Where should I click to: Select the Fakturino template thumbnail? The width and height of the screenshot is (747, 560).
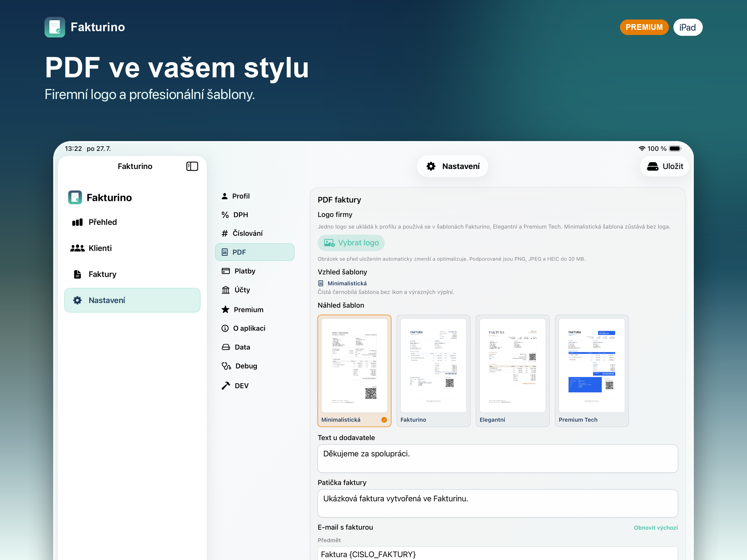pos(433,371)
